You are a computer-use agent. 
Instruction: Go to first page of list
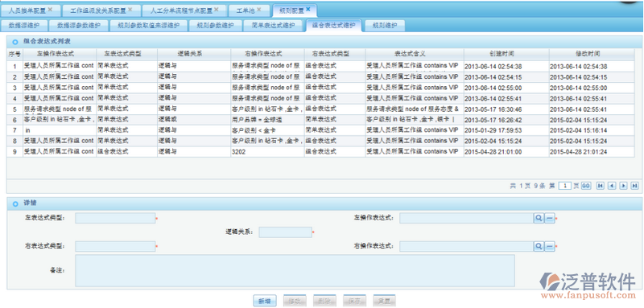coord(600,186)
